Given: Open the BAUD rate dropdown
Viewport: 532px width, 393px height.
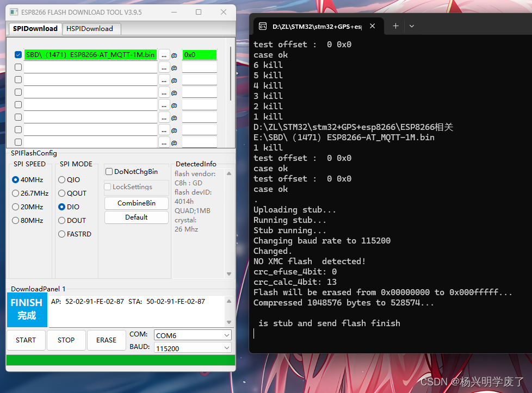Looking at the screenshot, I should point(227,347).
